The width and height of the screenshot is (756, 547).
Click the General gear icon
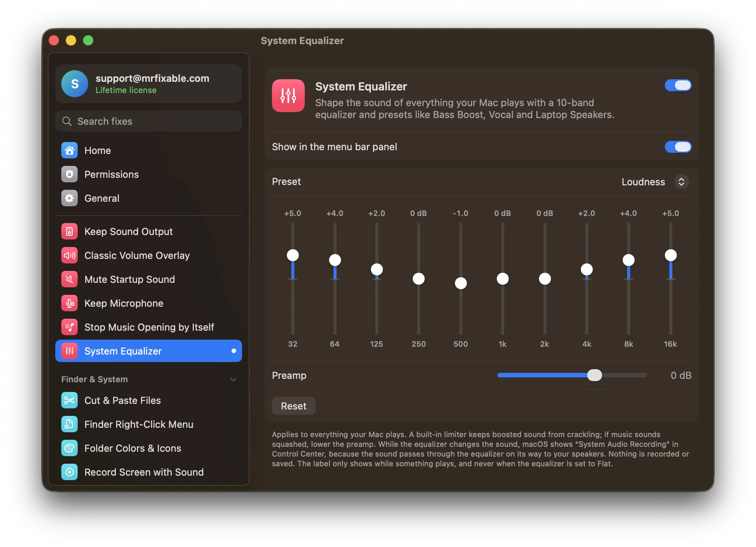pyautogui.click(x=69, y=198)
